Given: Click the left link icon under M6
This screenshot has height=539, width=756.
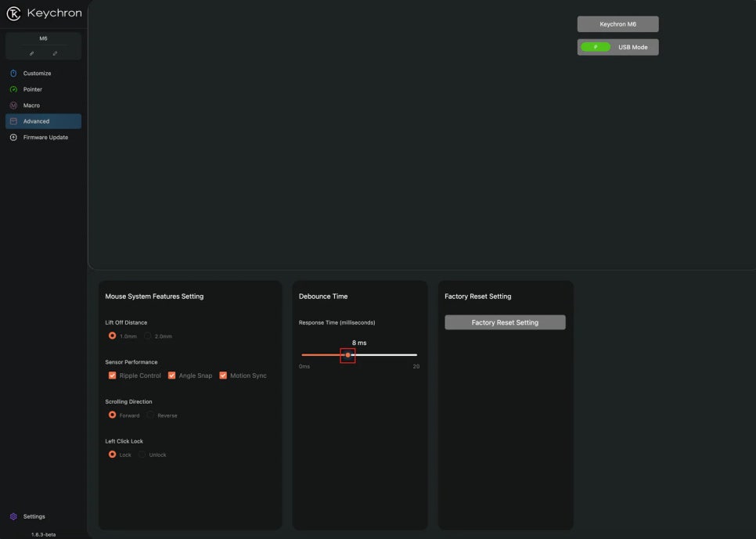Looking at the screenshot, I should coord(32,53).
